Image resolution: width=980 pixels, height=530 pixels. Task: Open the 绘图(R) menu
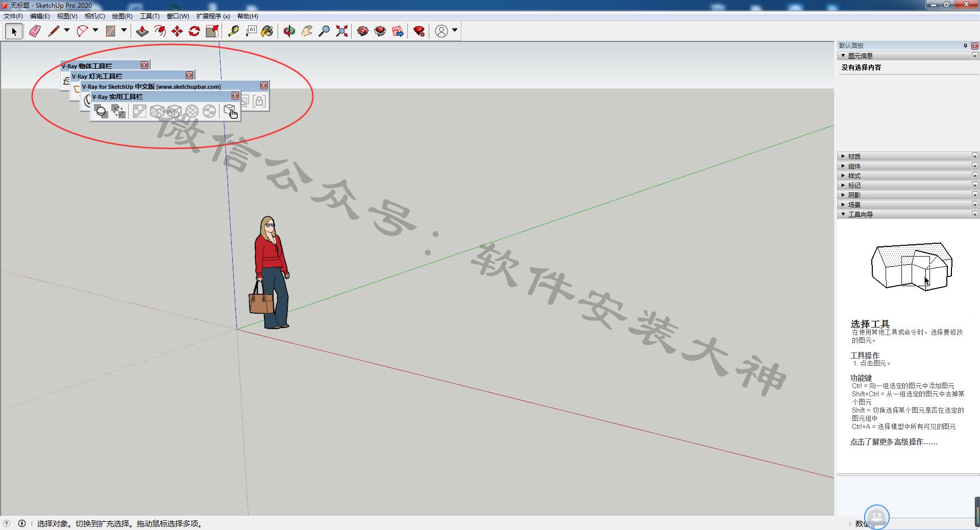[x=122, y=16]
